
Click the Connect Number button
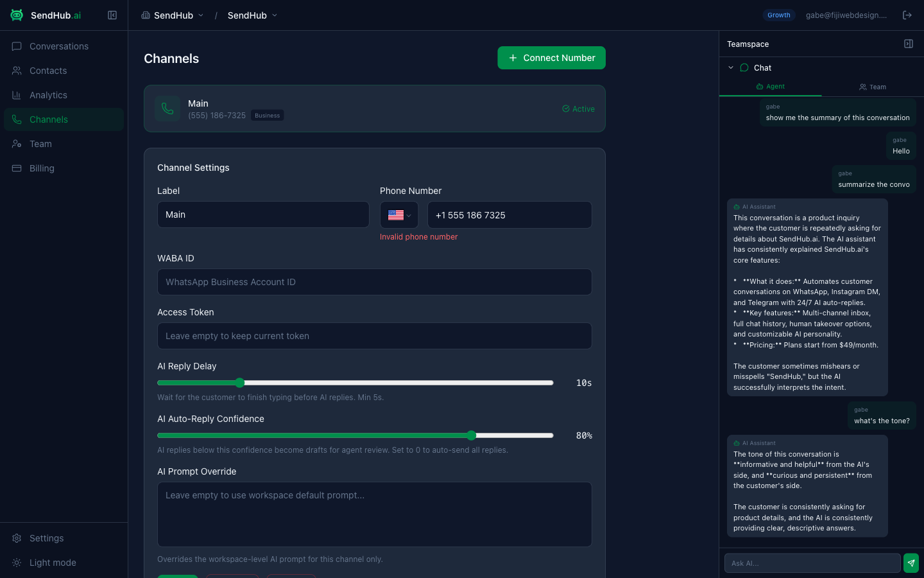552,58
